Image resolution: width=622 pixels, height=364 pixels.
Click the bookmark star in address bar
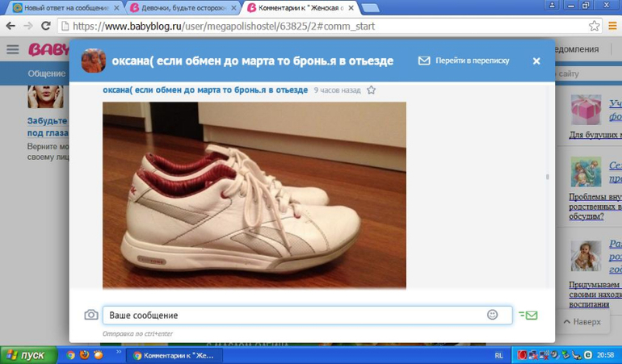[x=595, y=26]
